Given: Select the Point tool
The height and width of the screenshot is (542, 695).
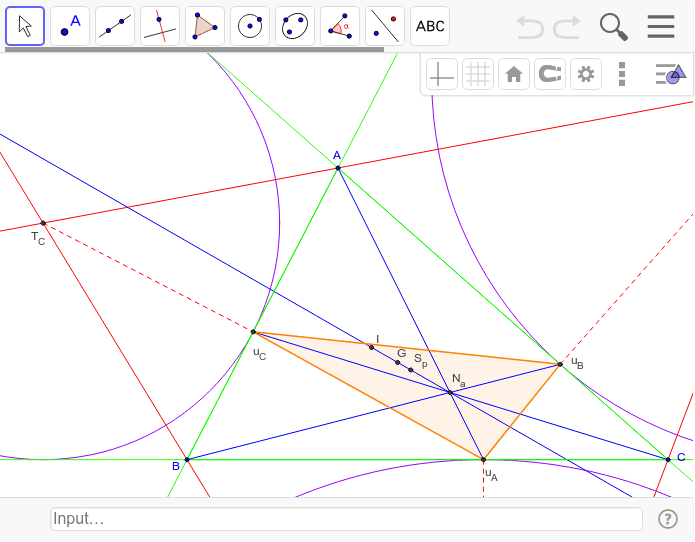Looking at the screenshot, I should (x=70, y=26).
